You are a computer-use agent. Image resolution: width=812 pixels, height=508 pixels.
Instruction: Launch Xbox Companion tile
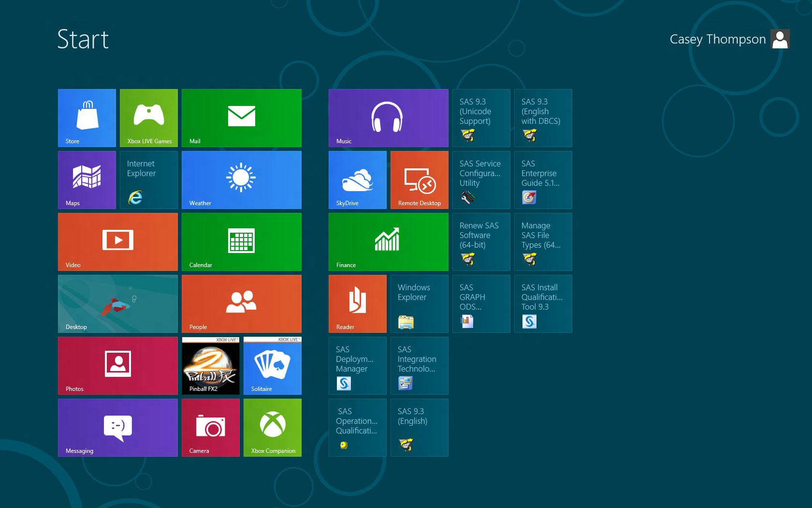[273, 428]
